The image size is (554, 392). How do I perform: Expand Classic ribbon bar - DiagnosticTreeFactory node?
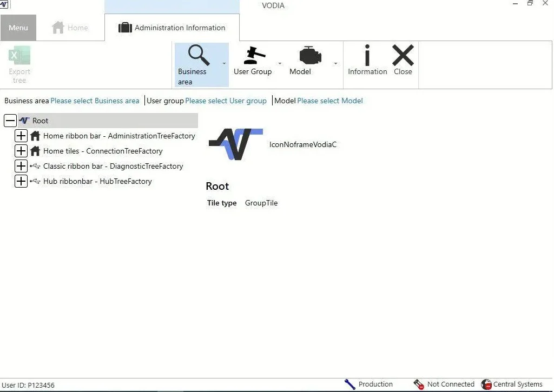click(21, 166)
